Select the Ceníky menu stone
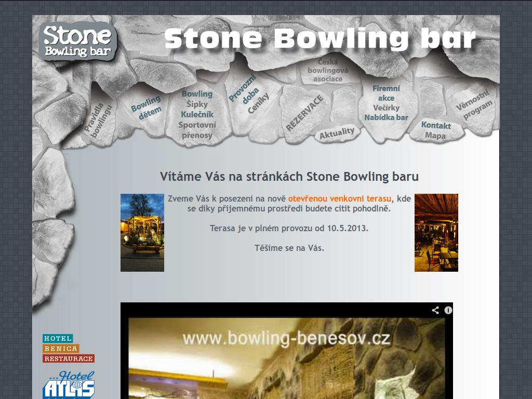Screen dimensions: 532x399 [x=258, y=103]
